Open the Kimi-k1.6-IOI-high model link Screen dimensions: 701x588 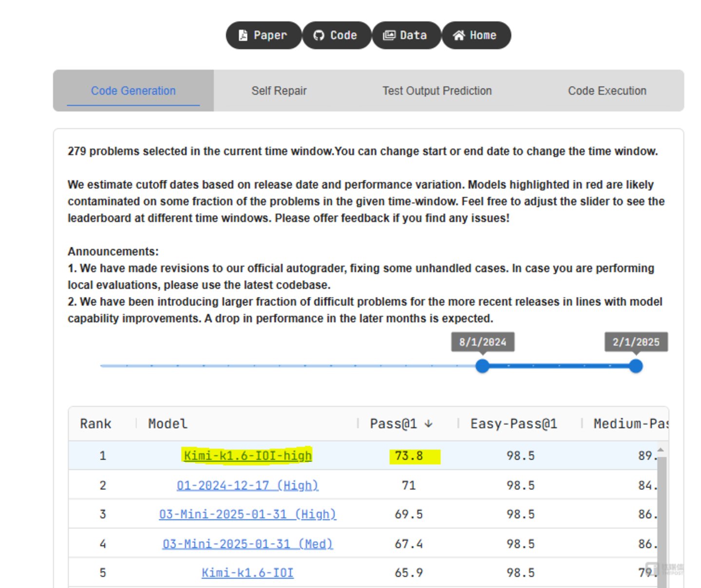click(247, 456)
